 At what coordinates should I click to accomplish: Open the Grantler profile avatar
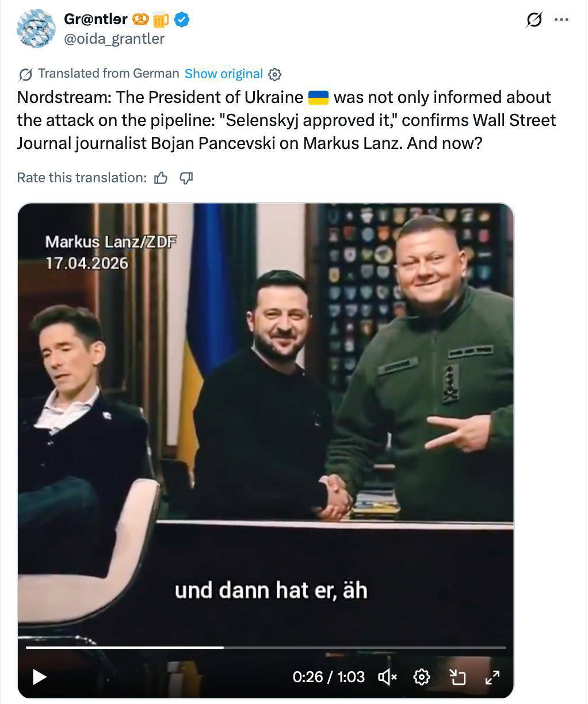coord(36,30)
